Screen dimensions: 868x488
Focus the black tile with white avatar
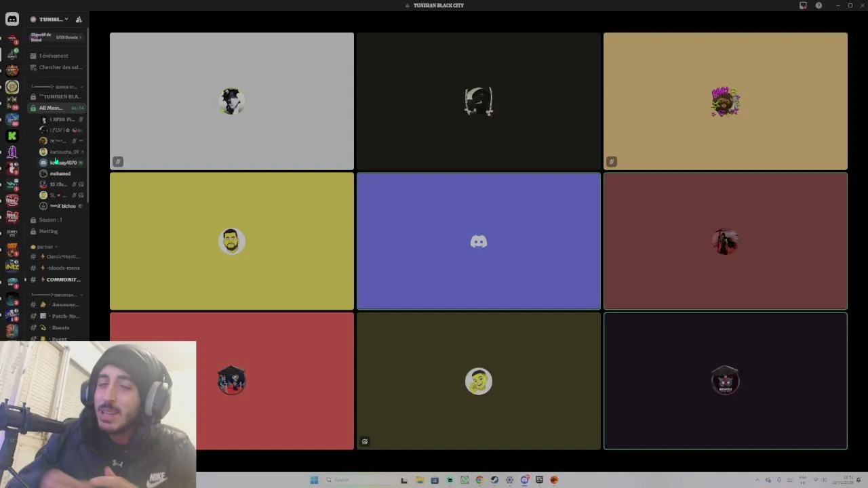pos(479,101)
